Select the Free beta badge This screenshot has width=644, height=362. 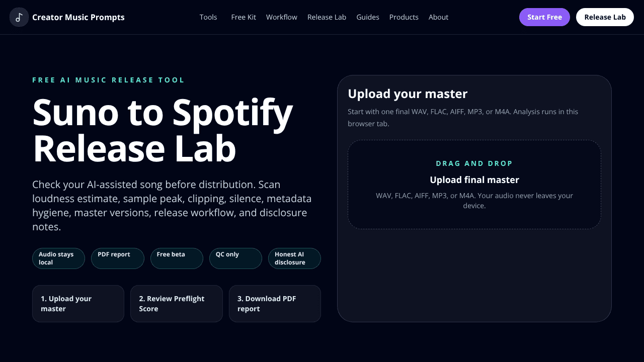[177, 258]
